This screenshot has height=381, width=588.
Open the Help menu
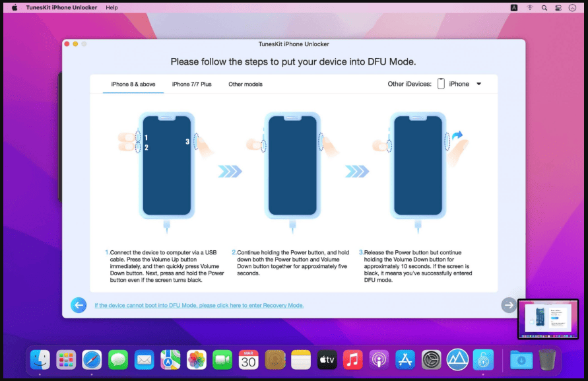(x=112, y=7)
